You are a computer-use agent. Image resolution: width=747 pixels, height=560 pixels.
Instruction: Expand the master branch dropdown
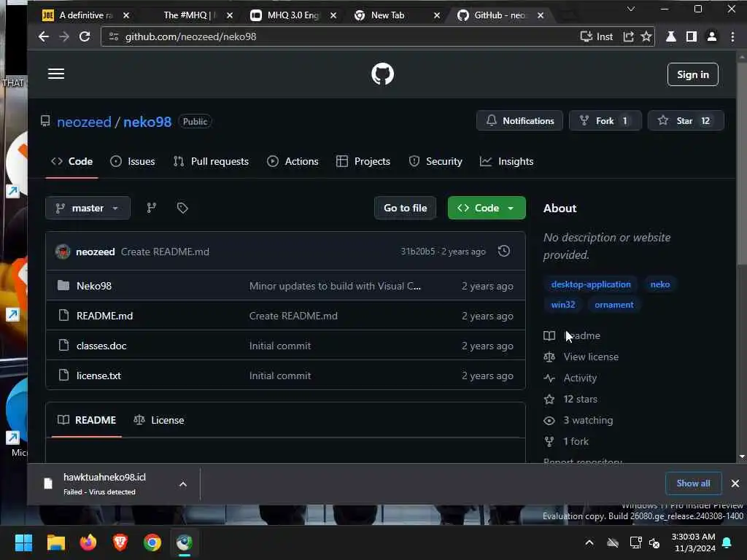tap(88, 208)
